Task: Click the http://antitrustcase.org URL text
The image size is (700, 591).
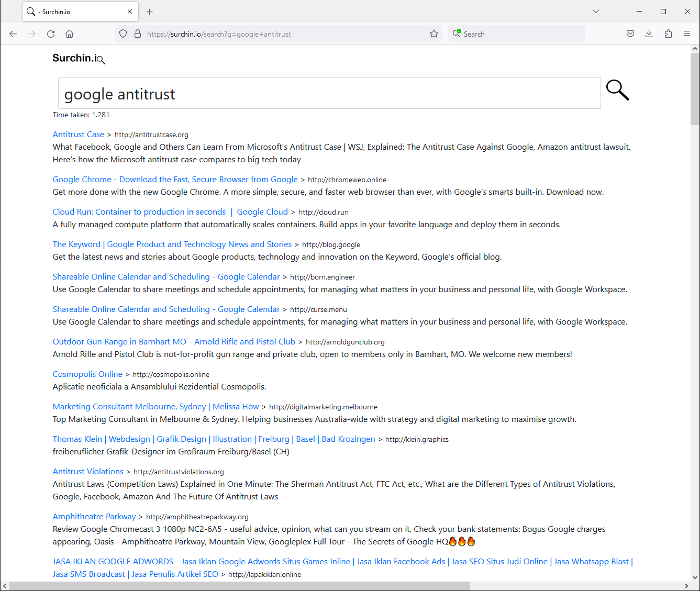Action: (151, 135)
